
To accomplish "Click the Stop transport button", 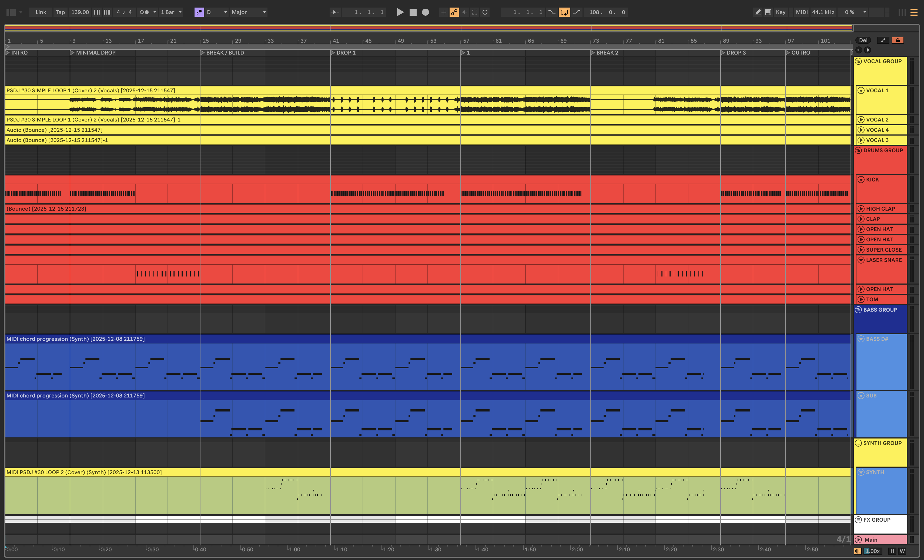I will (x=413, y=12).
